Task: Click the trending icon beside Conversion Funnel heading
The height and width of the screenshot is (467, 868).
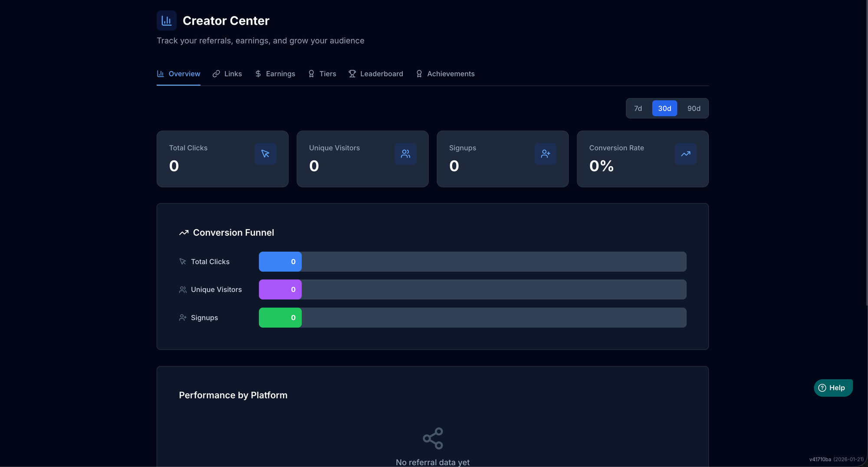Action: pos(184,233)
